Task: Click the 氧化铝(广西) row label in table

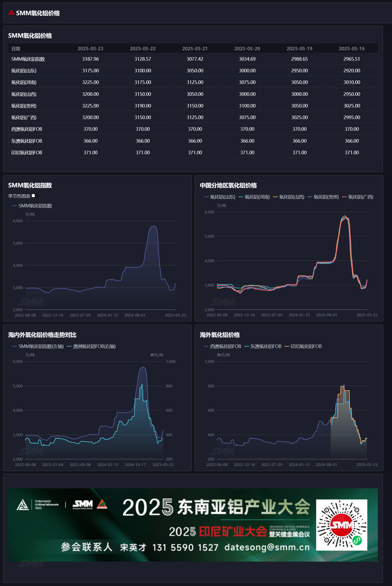Action: pos(24,118)
